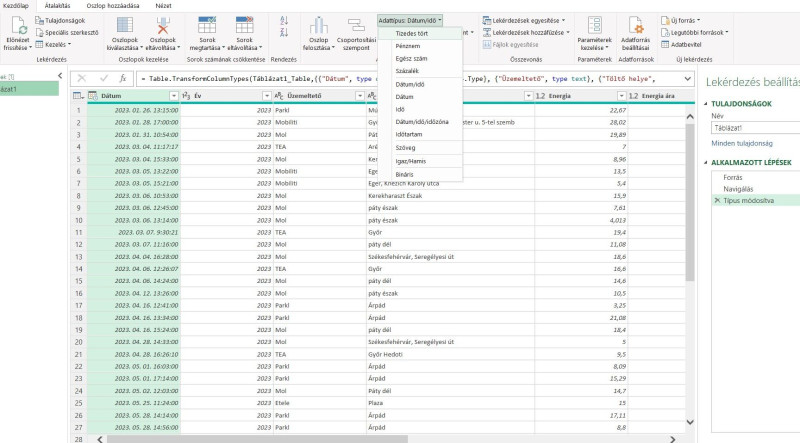Click the horizontal scrollbar below the grid
Image resolution: width=800 pixels, height=443 pixels.
258,439
